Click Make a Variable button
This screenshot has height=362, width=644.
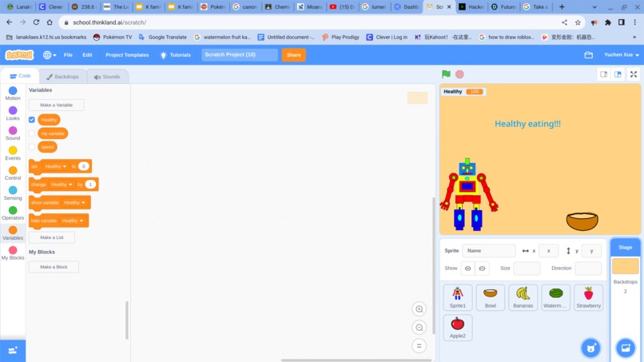tap(56, 105)
